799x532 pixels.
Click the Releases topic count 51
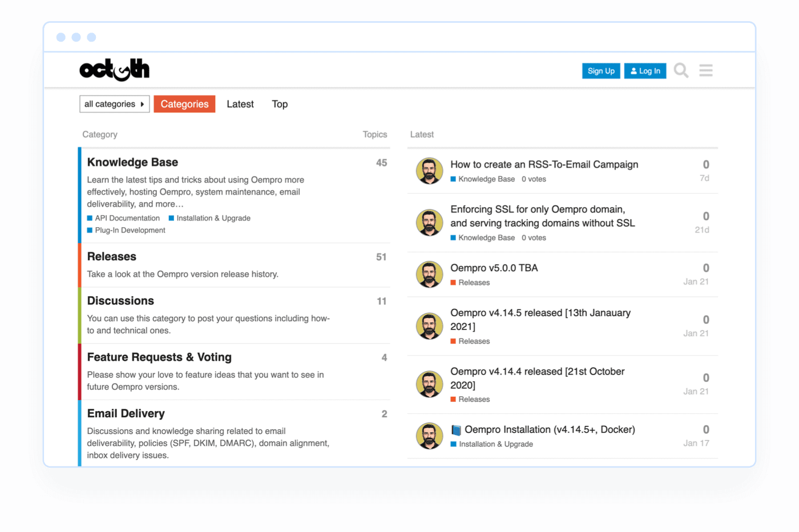381,257
